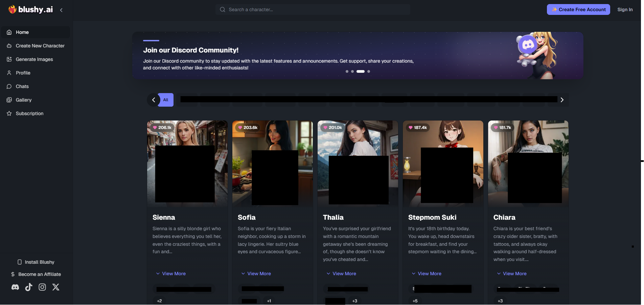Open Discord link in sidebar footer
The height and width of the screenshot is (305, 644).
[15, 287]
